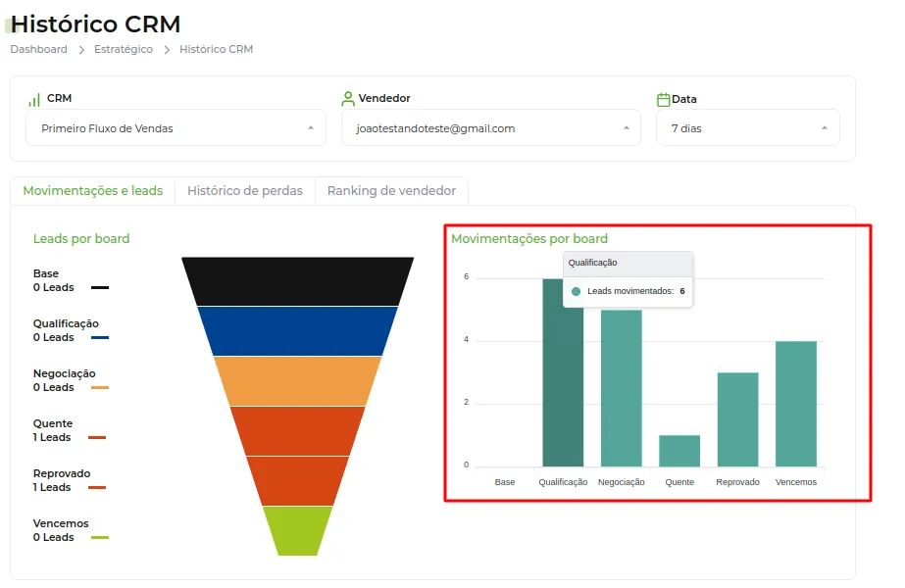Open the 7 dias date dropdown
Image resolution: width=905 pixels, height=588 pixels.
tap(748, 128)
